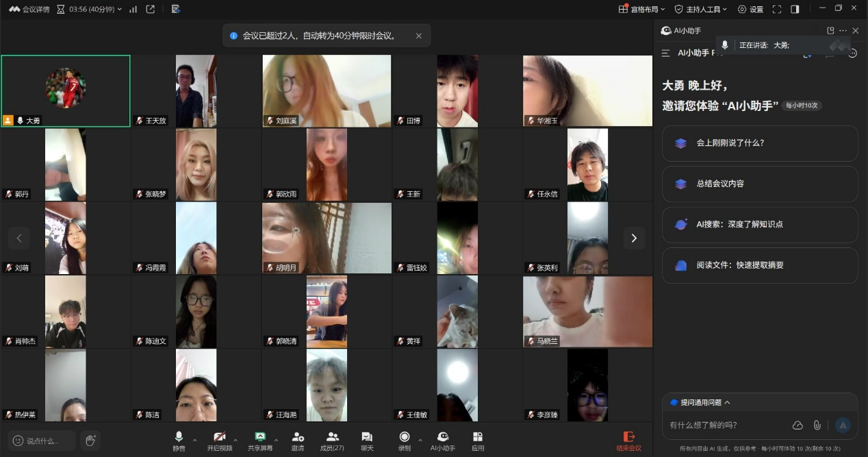Turn on camera via 开启视频
The height and width of the screenshot is (457, 868).
point(220,440)
